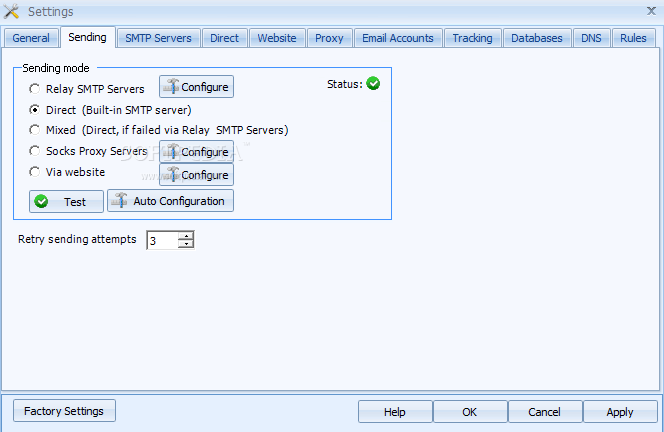Open Configure for Socks Proxy Servers
The height and width of the screenshot is (432, 664).
coord(196,152)
